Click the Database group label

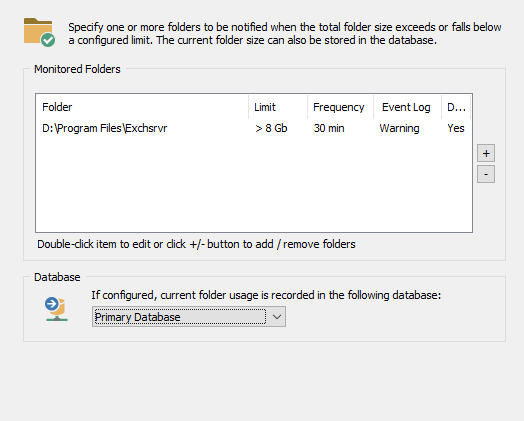point(57,277)
